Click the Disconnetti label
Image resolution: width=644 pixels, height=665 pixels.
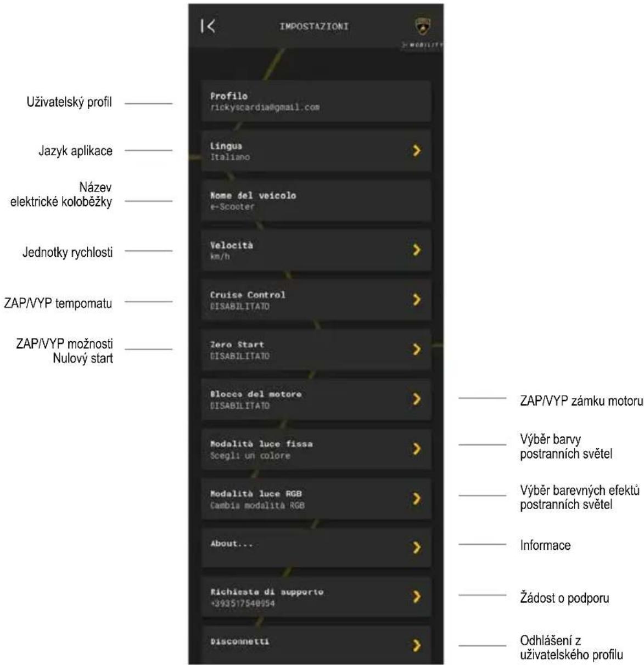[240, 641]
